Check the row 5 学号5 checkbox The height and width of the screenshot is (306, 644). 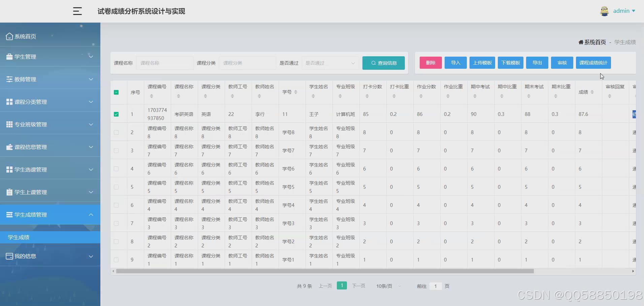(116, 187)
